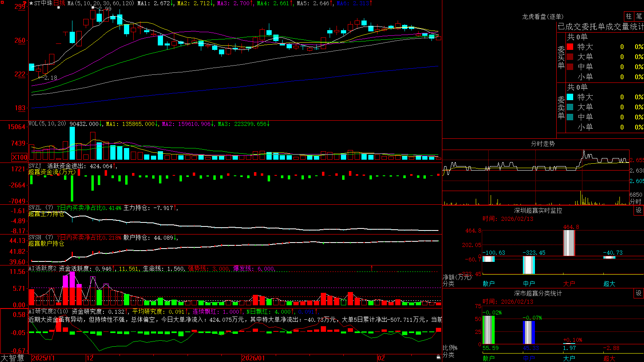
Task: Click the 2025/11 date marker on the timeline
Action: coord(43,358)
